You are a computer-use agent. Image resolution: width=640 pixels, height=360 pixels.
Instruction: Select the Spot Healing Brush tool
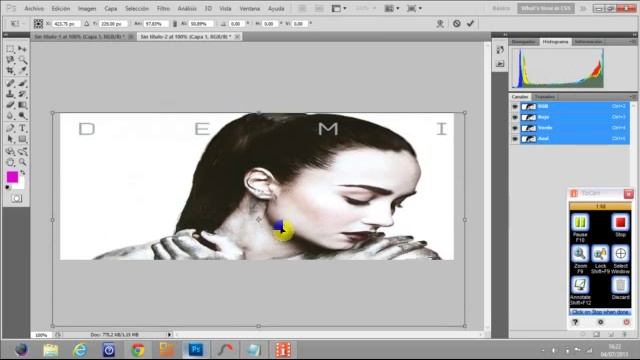point(10,83)
